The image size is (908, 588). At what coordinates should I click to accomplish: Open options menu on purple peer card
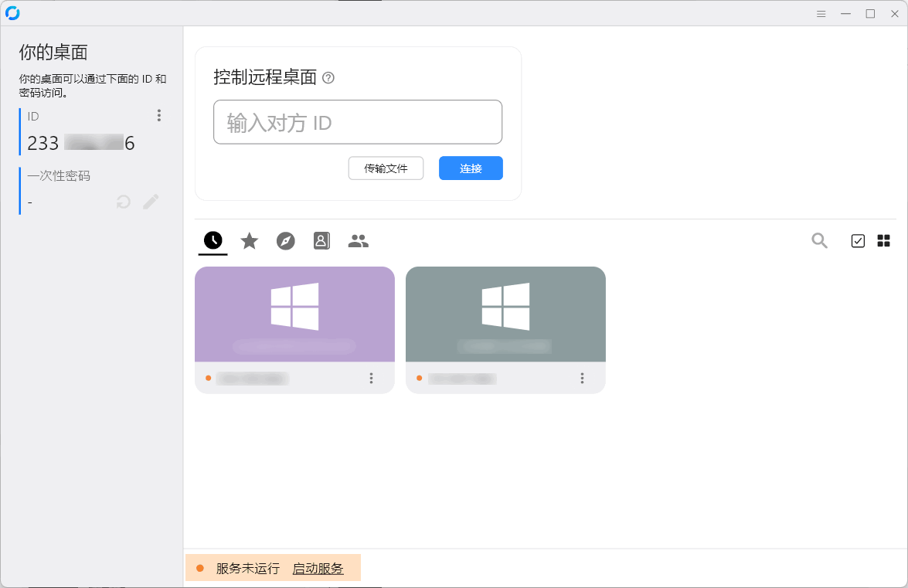[x=371, y=378]
